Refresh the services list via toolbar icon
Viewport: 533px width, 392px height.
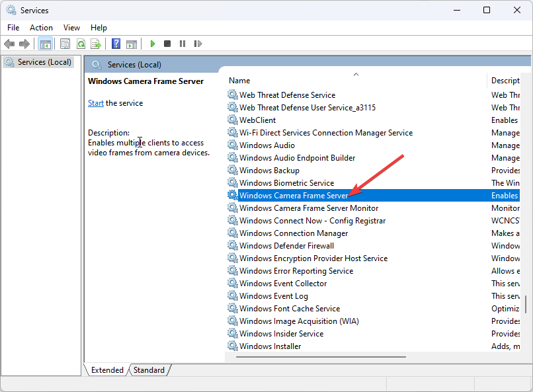click(x=81, y=44)
